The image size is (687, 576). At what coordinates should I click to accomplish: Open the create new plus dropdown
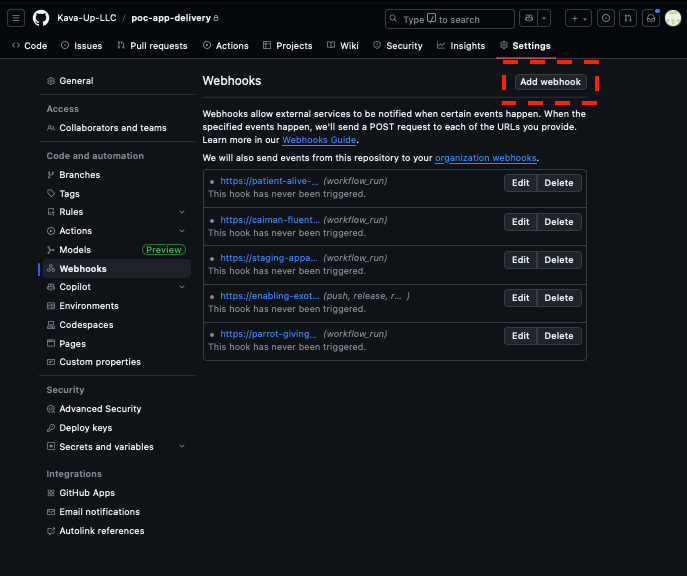578,18
